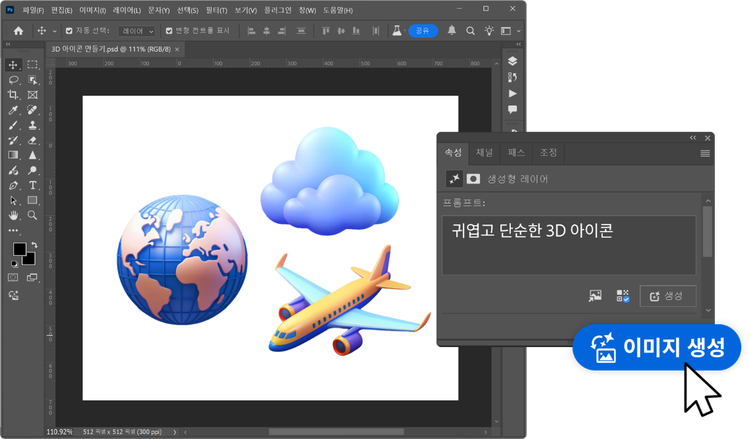
Task: Open the Discover lightbulb panel
Action: click(489, 31)
